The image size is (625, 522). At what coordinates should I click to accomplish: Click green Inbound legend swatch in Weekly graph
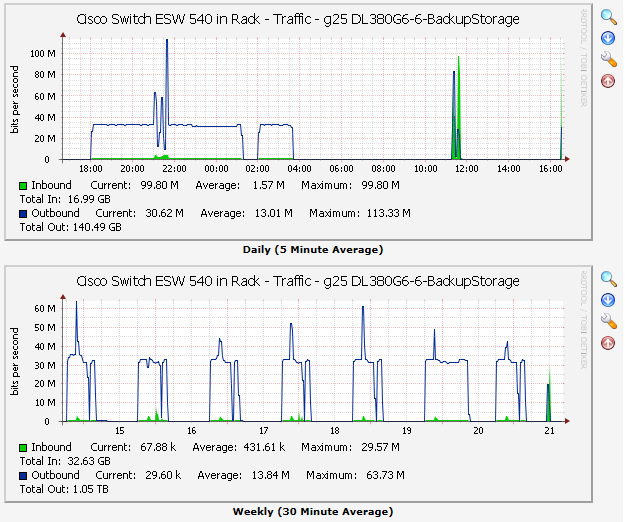tap(23, 448)
